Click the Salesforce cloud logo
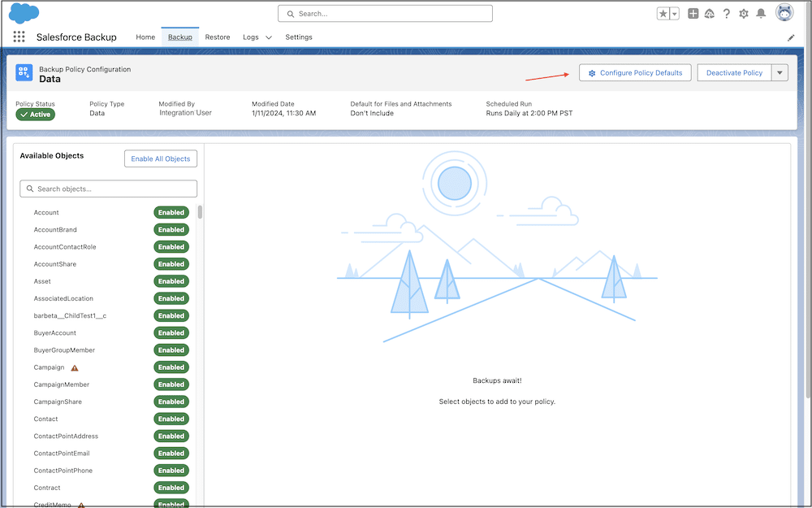The height and width of the screenshot is (508, 812). [24, 13]
